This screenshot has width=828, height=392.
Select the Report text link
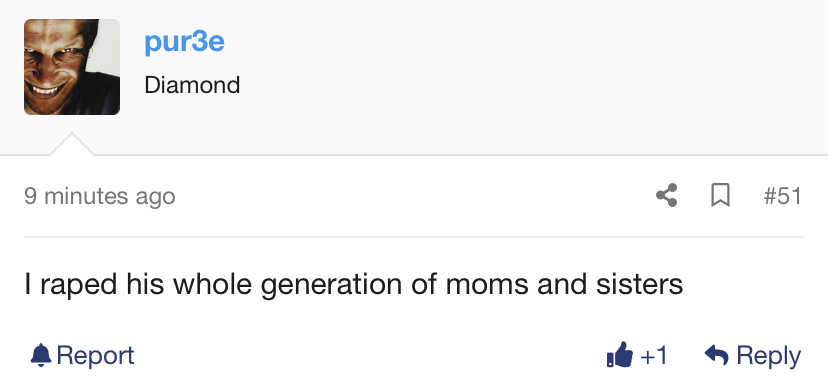pos(95,355)
